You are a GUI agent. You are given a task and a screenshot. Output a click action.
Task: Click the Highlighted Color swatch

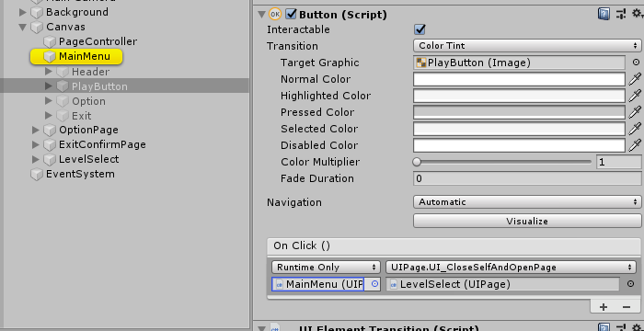tap(519, 96)
